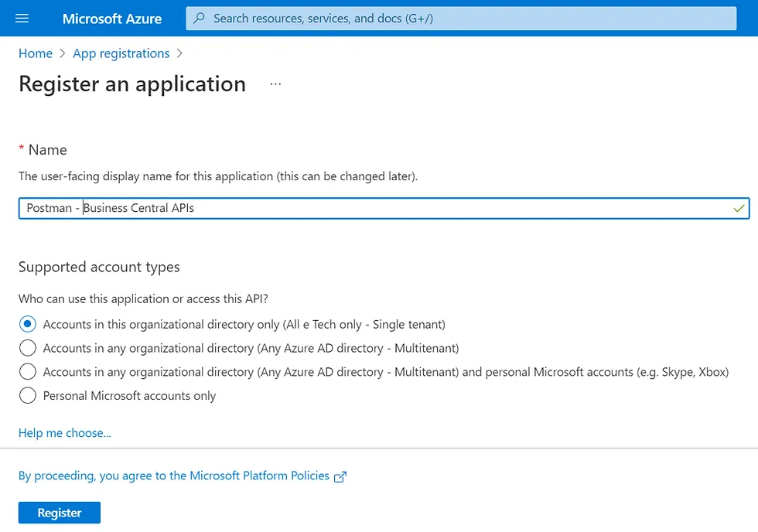Go to App registrations breadcrumb

point(121,53)
